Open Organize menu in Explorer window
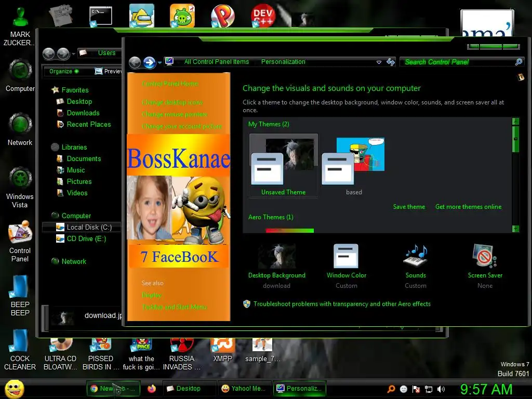 tap(63, 71)
